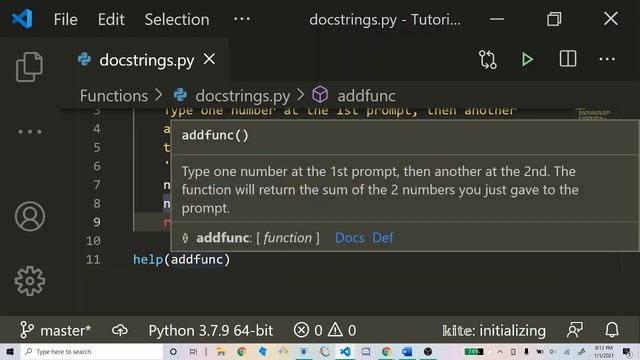Open the Windows Action Center icon
Image resolution: width=640 pixels, height=360 pixels.
pos(627,351)
